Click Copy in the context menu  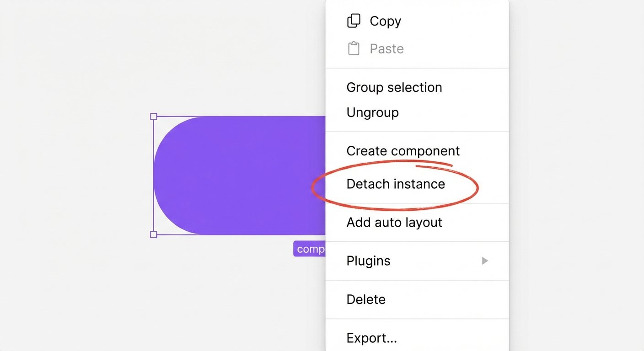(385, 21)
